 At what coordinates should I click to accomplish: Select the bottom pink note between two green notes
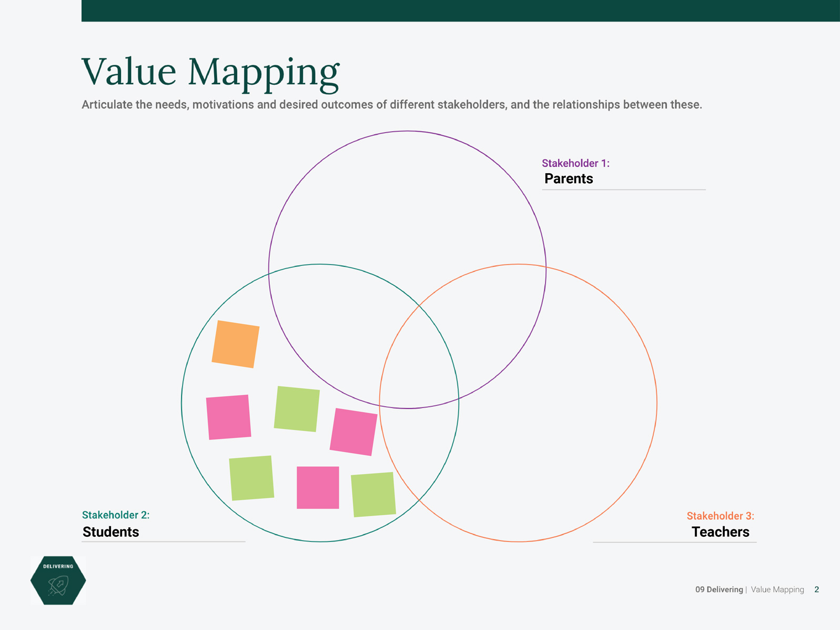pyautogui.click(x=318, y=487)
